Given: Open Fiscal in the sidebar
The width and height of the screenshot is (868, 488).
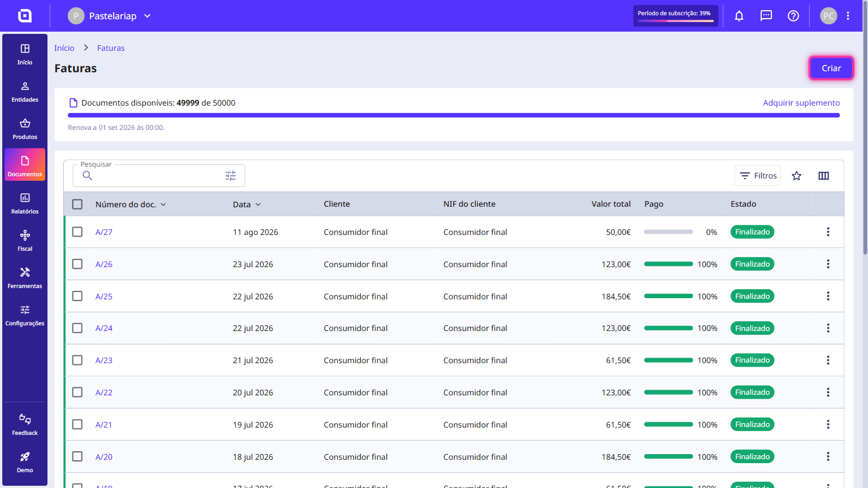Looking at the screenshot, I should [x=25, y=241].
